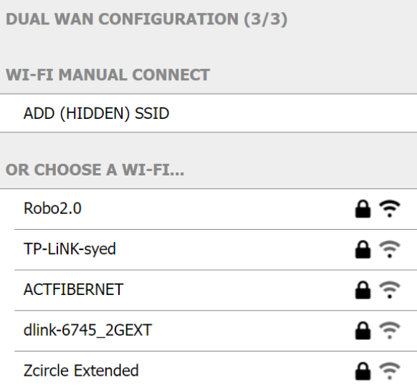The image size is (417, 387).
Task: Pick the Zcircle Extended network
Action: click(215, 370)
